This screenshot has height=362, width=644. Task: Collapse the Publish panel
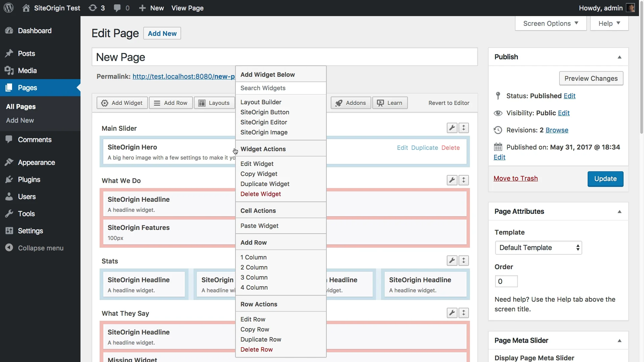[620, 57]
